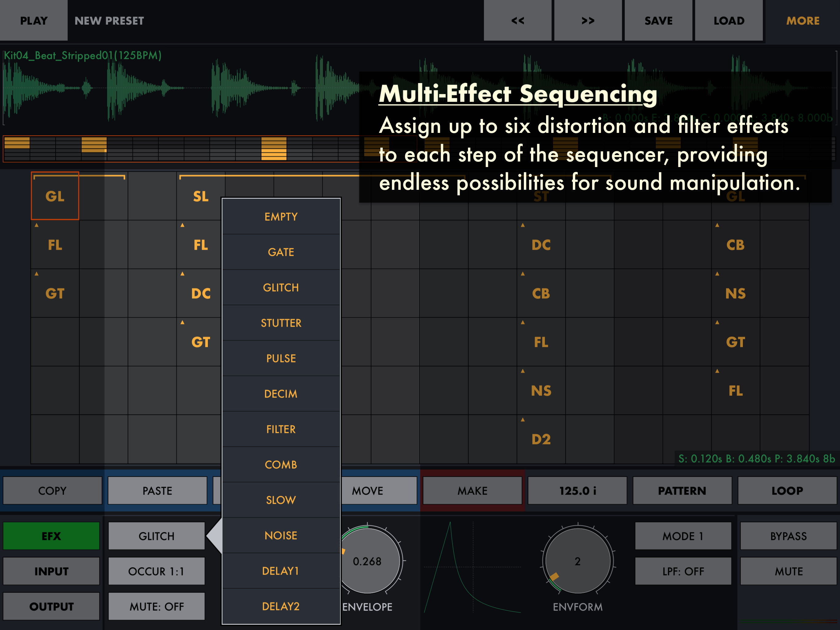Adjust the ENVFORM knob showing 2
Image resolution: width=840 pixels, height=630 pixels.
pyautogui.click(x=578, y=560)
